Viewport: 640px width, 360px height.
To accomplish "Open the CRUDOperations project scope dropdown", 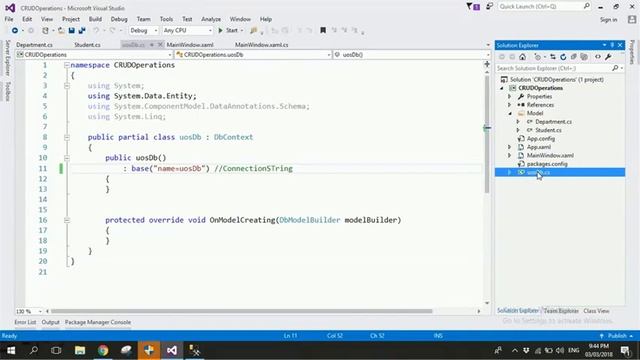I will click(x=94, y=55).
